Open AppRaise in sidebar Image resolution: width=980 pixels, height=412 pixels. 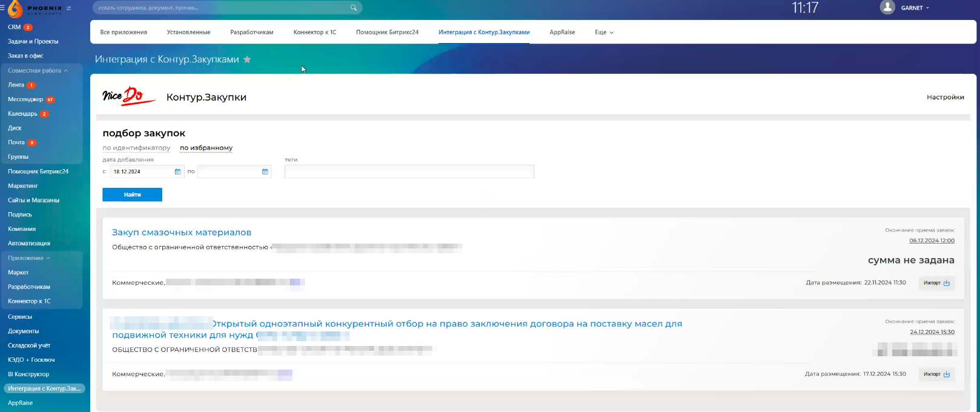(x=20, y=403)
